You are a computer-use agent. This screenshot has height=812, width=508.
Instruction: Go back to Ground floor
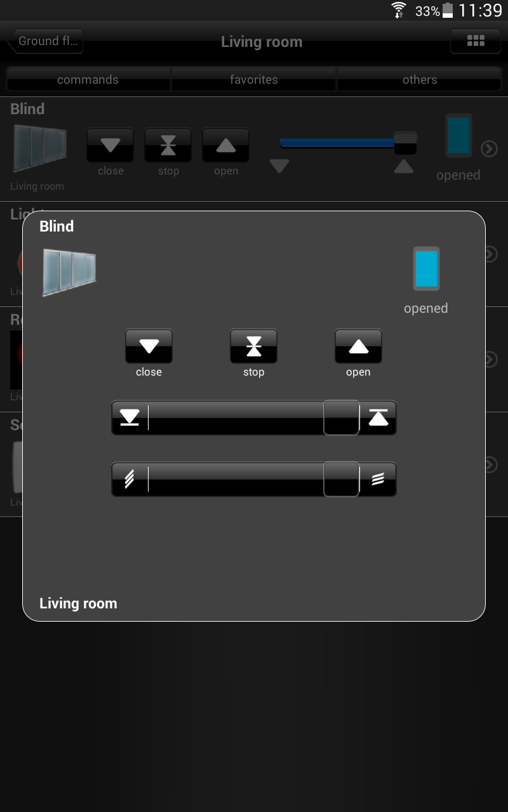(x=45, y=41)
